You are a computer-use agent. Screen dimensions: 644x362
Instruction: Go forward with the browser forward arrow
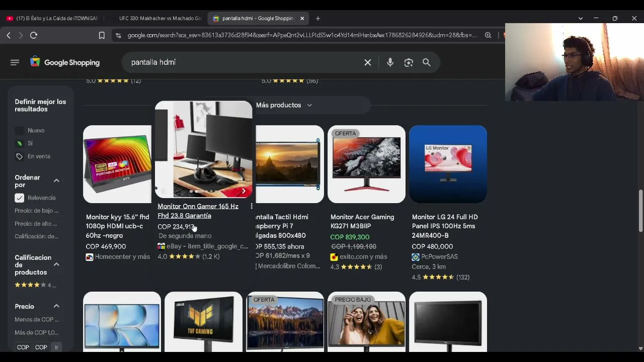coord(21,35)
